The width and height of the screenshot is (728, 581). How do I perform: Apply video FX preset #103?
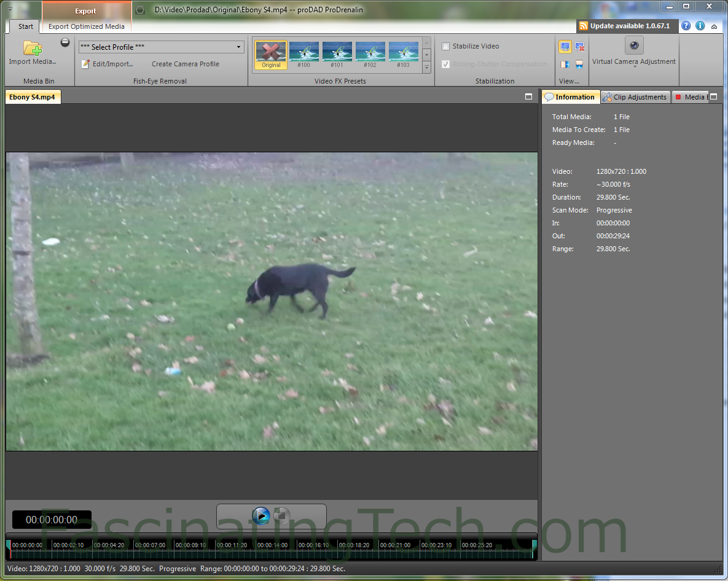click(x=404, y=55)
